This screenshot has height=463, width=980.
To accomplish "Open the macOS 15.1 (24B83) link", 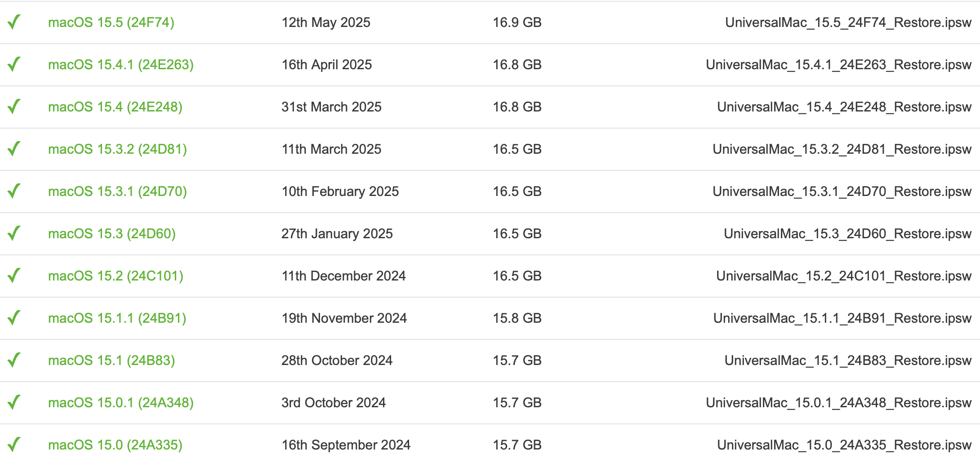I will [111, 361].
